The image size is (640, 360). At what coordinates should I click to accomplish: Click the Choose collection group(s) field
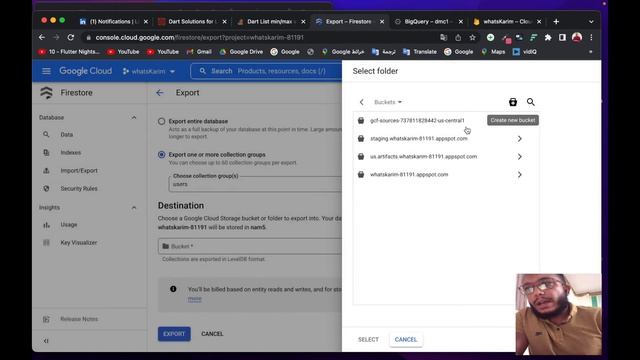255,184
